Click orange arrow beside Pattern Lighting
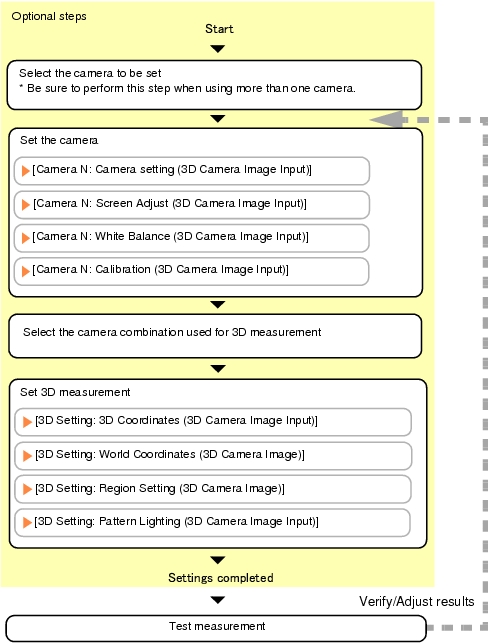Image resolution: width=488 pixels, height=643 pixels. tap(27, 522)
